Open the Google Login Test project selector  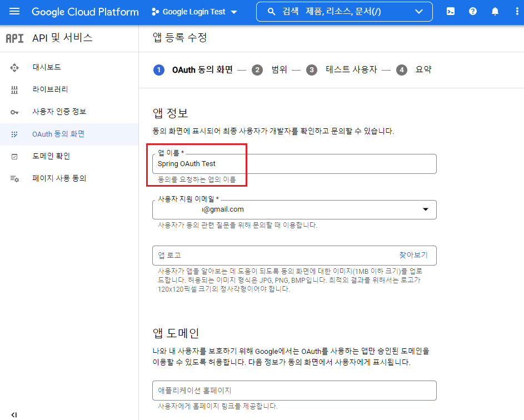tap(194, 12)
